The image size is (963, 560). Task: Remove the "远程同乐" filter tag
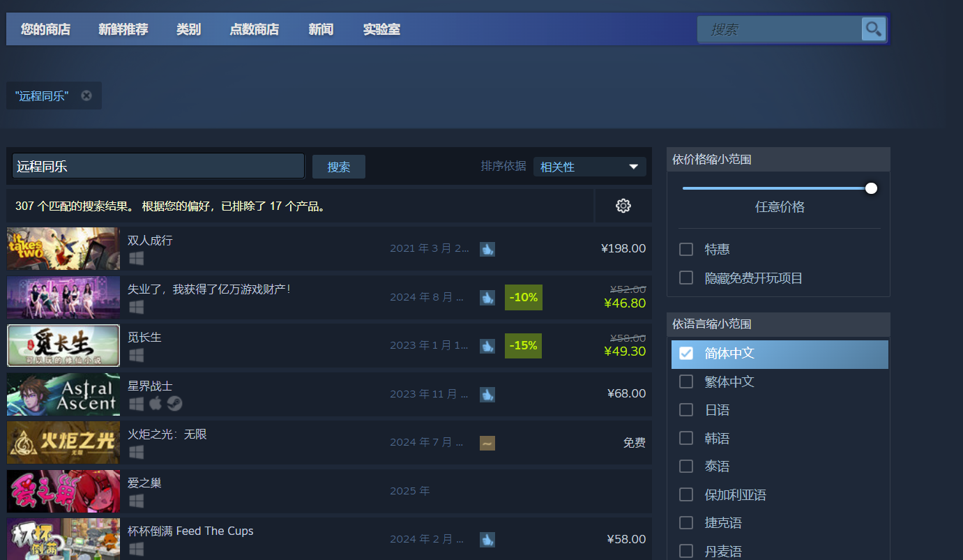pos(86,96)
